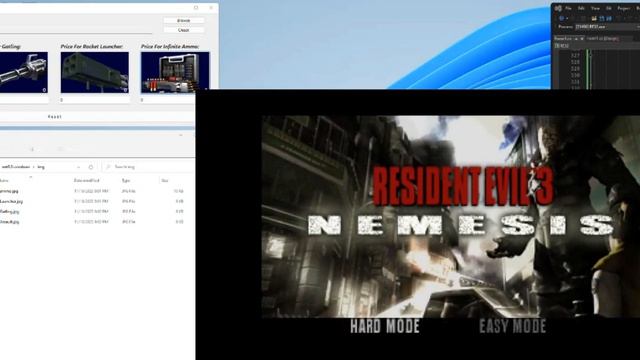Open the address bar history dropdown in Explorer
The height and width of the screenshot is (360, 640).
coord(78,167)
